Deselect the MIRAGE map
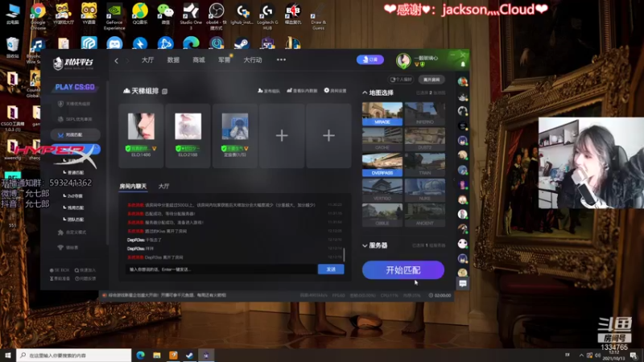This screenshot has height=362, width=644. click(382, 113)
